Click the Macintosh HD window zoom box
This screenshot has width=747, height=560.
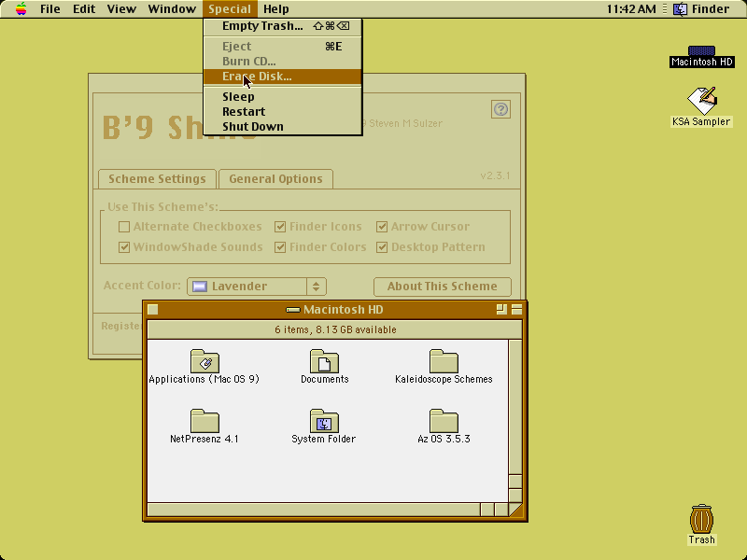501,310
